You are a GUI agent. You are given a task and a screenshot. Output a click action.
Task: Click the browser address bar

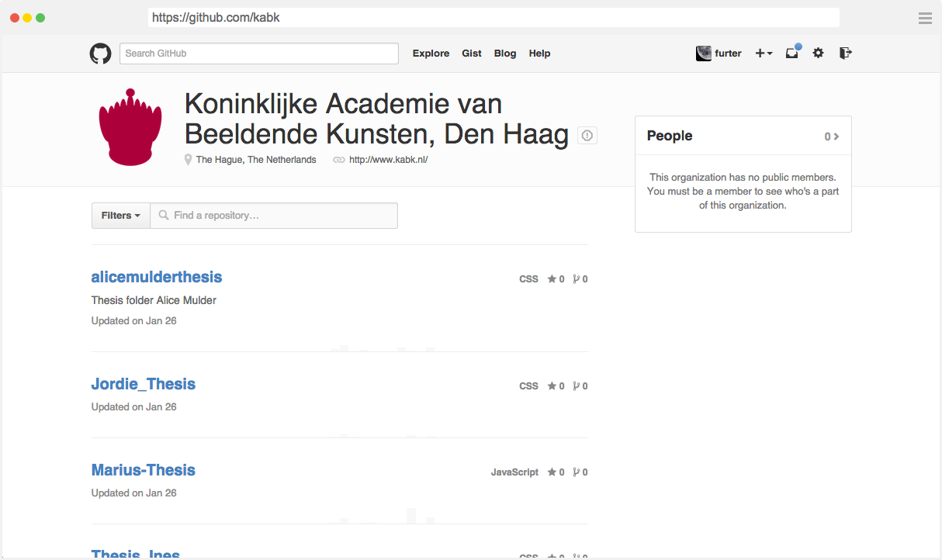pos(494,18)
